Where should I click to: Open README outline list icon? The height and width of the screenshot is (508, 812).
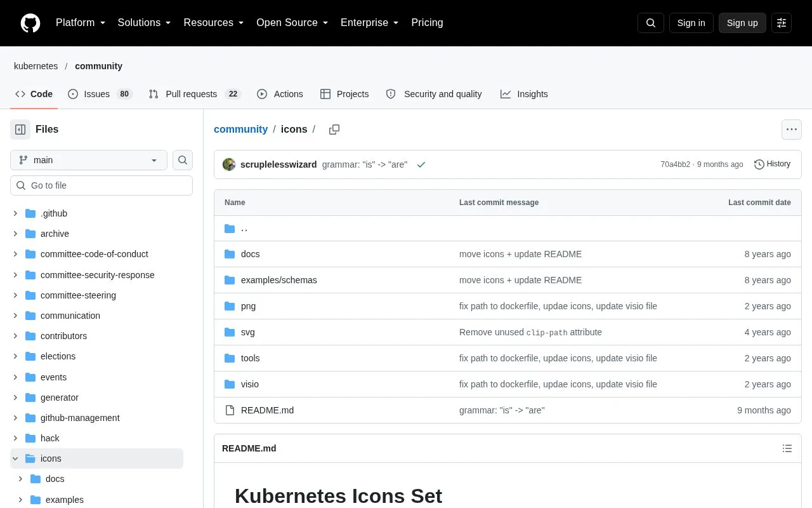787,448
